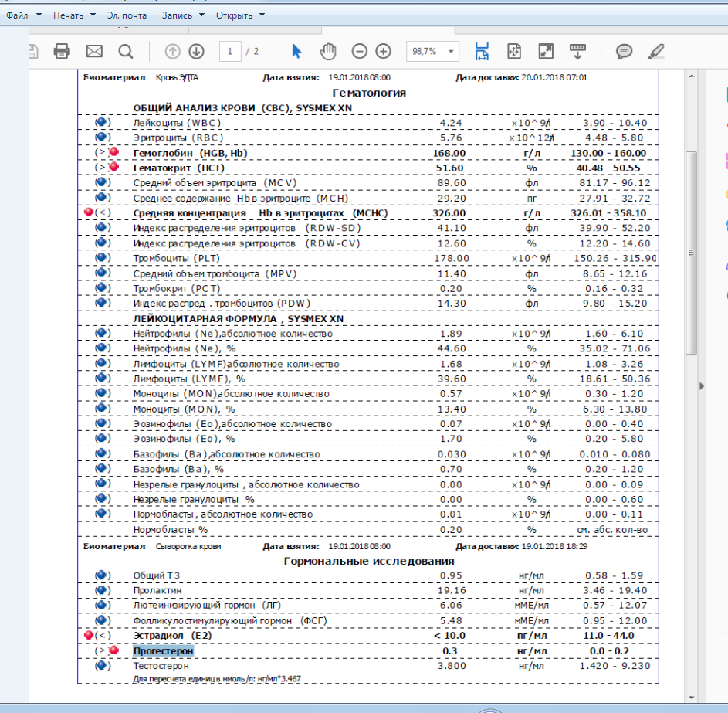Activate the hand pan tool

tap(328, 51)
